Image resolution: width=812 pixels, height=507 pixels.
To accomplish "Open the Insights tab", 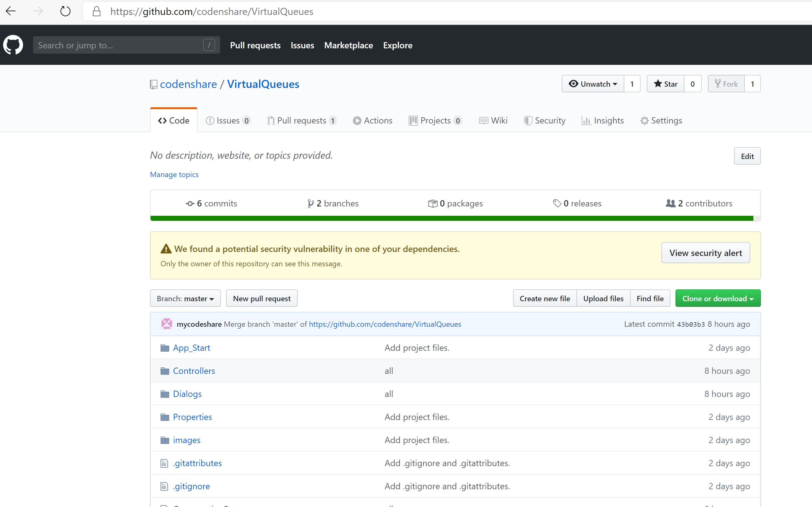I will tap(603, 120).
